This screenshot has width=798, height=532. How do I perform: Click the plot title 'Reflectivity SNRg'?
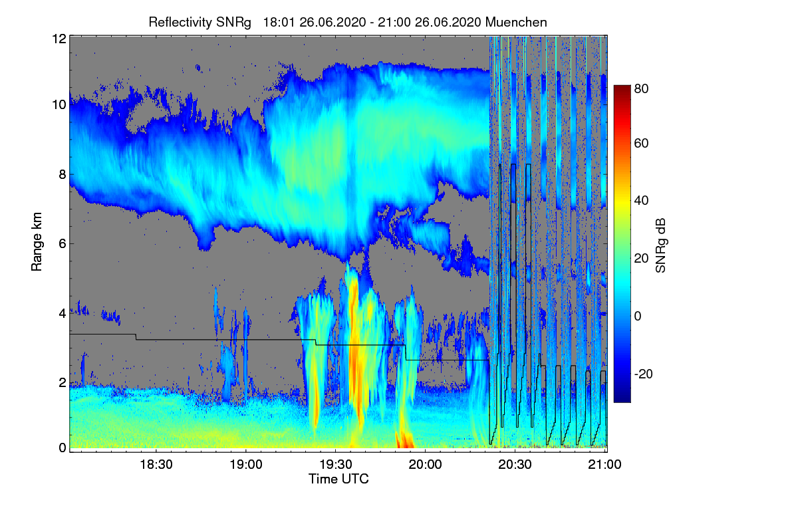pos(200,22)
